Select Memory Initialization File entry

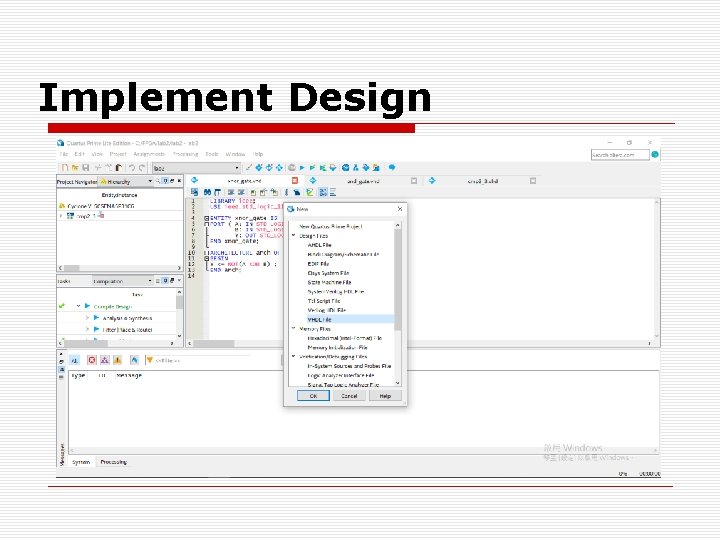click(338, 348)
